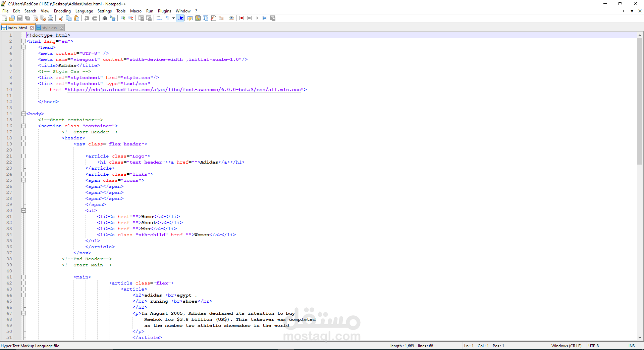Click the Ln/Col position status field

coord(484,346)
